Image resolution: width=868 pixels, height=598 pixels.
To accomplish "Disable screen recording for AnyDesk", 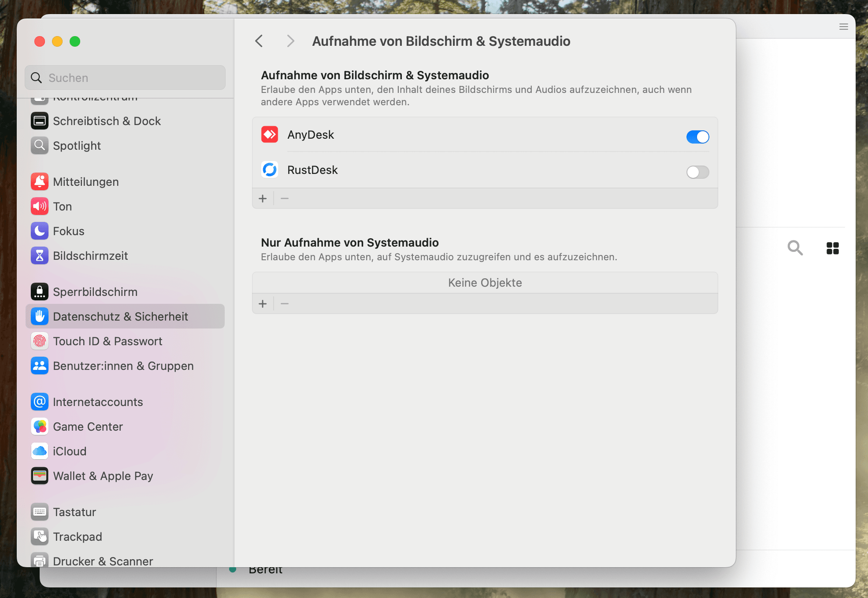I will coord(697,137).
